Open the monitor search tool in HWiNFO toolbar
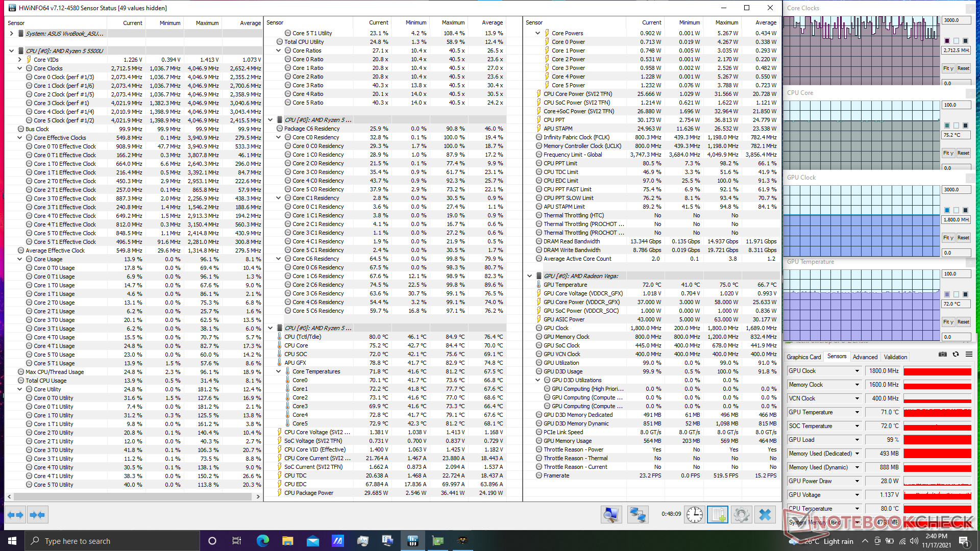Viewport: 980px width, 551px height. 611,515
